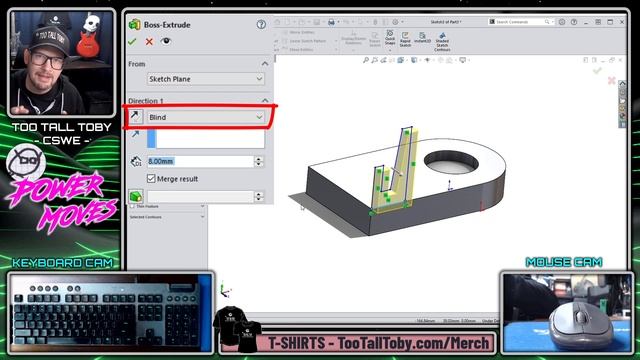Image resolution: width=640 pixels, height=360 pixels.
Task: Collapse the From section chevron
Action: (265, 64)
